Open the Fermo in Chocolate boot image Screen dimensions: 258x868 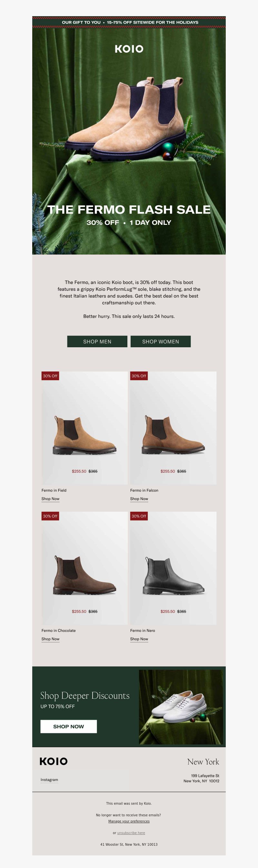tap(84, 568)
